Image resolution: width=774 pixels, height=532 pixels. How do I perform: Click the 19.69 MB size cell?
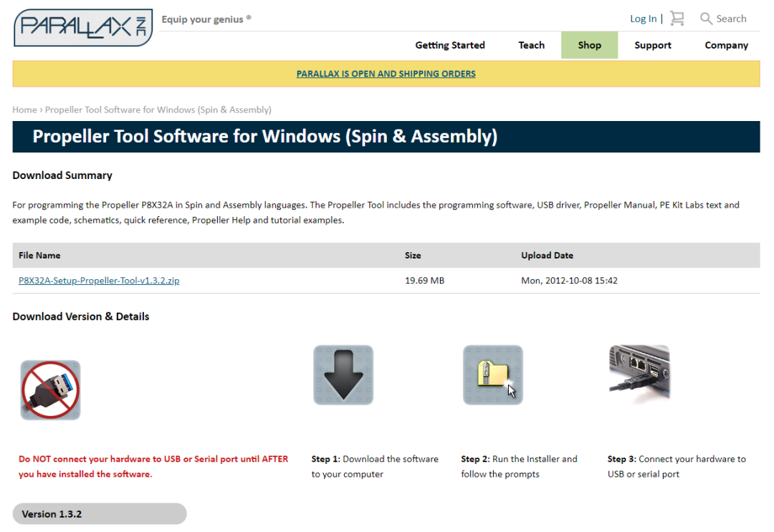[424, 280]
